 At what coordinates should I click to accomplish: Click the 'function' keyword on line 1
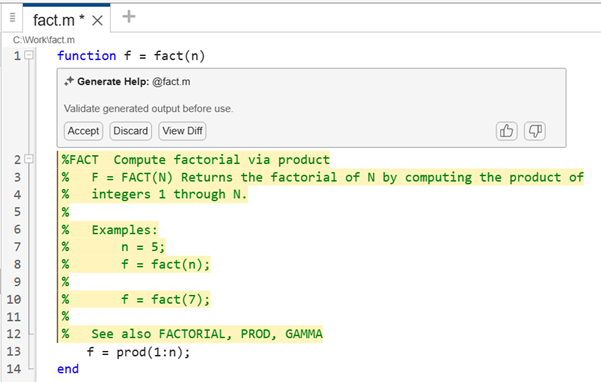pos(87,56)
